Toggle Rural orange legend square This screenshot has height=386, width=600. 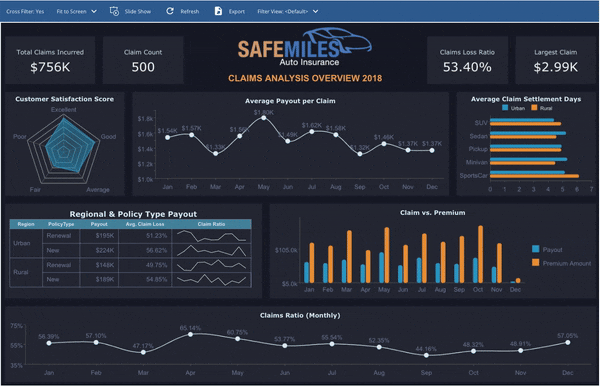pyautogui.click(x=534, y=108)
